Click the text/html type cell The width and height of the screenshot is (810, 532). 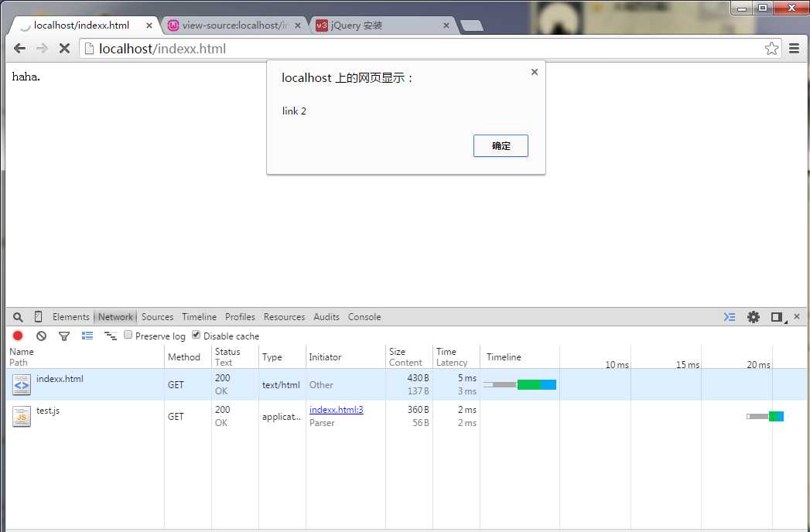point(281,385)
